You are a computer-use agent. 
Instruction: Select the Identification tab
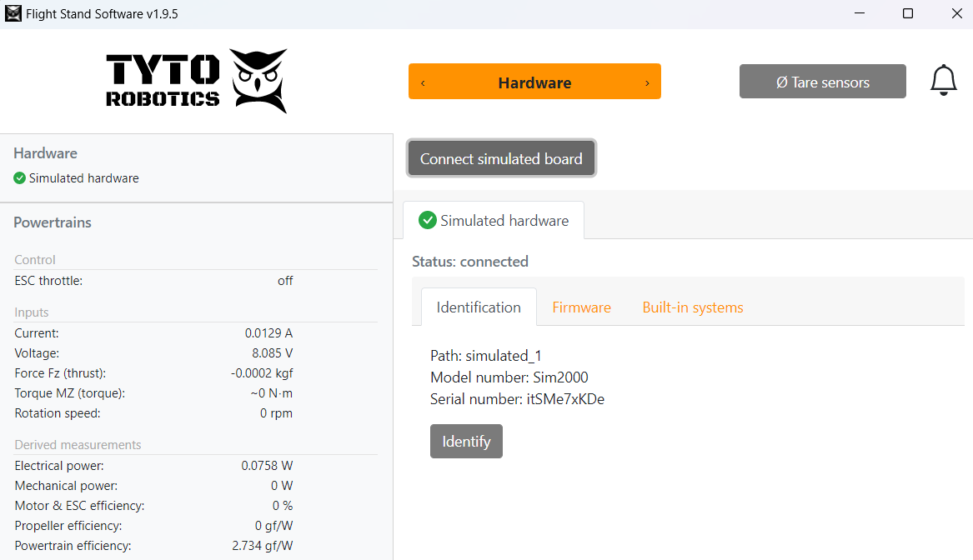pyautogui.click(x=479, y=307)
